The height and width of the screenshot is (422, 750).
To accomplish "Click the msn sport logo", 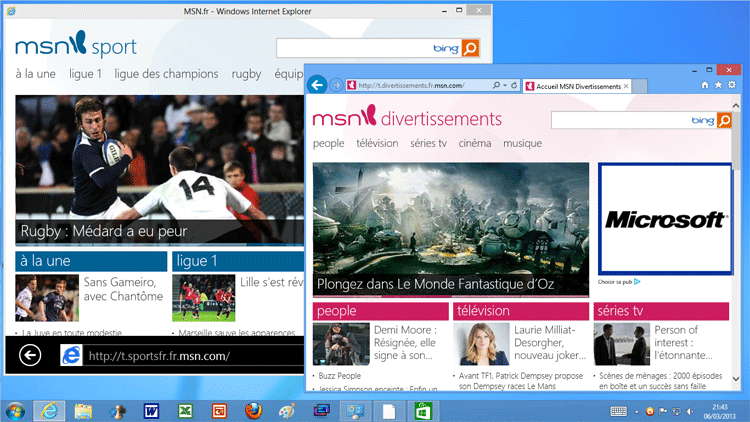I will (x=76, y=44).
